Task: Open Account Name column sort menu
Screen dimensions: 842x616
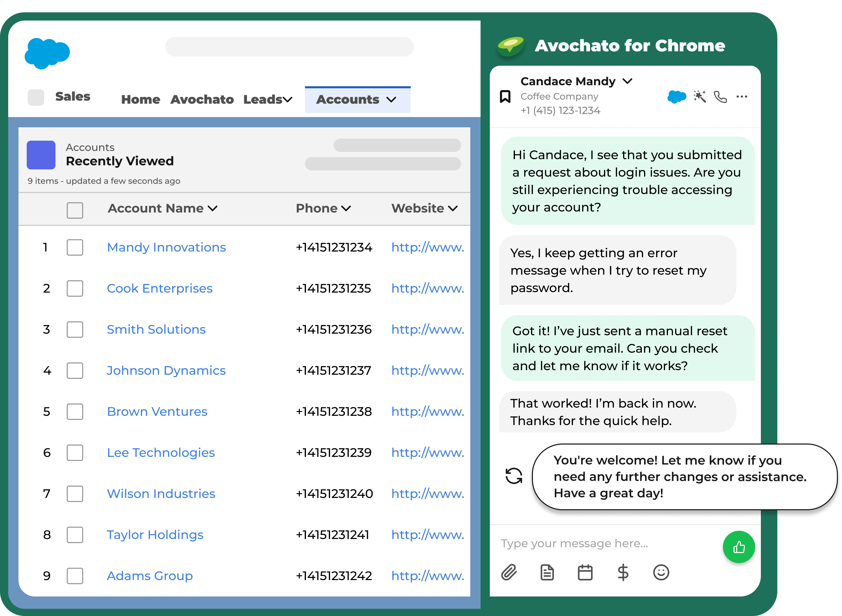Action: click(213, 208)
